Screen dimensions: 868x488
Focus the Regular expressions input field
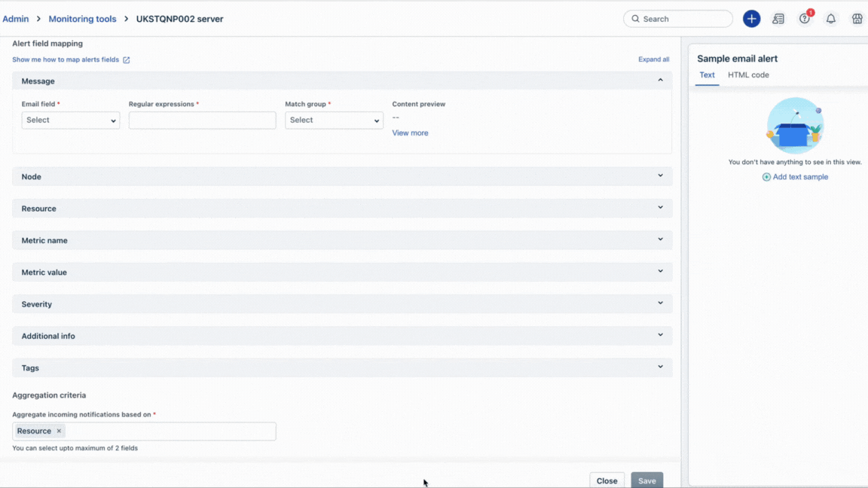point(202,120)
